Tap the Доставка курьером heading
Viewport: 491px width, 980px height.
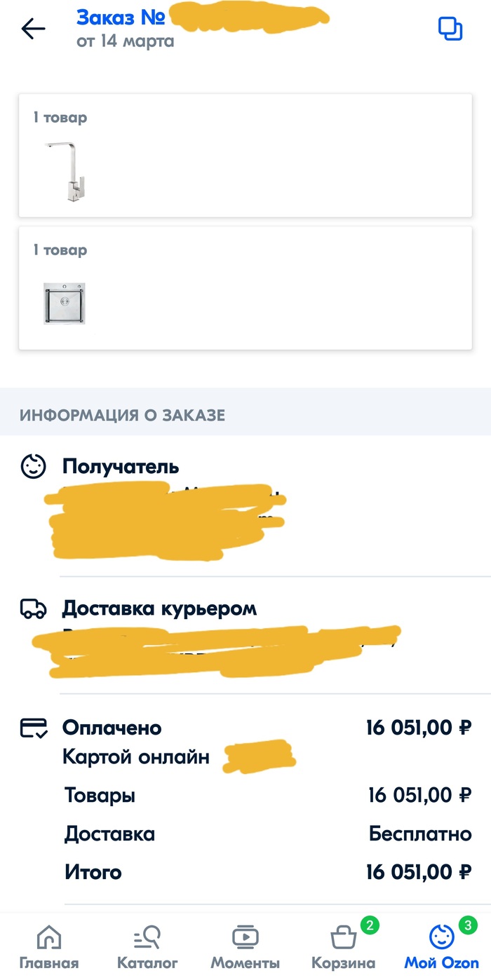pyautogui.click(x=159, y=608)
